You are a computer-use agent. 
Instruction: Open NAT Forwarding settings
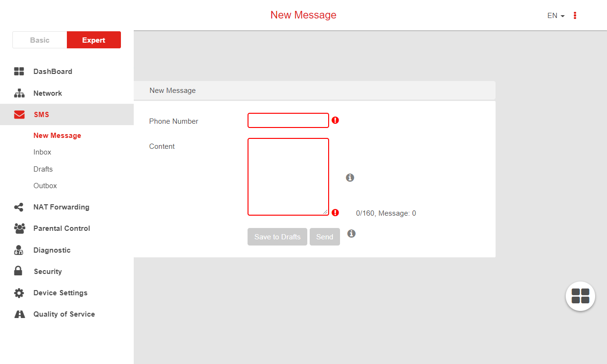pyautogui.click(x=19, y=207)
